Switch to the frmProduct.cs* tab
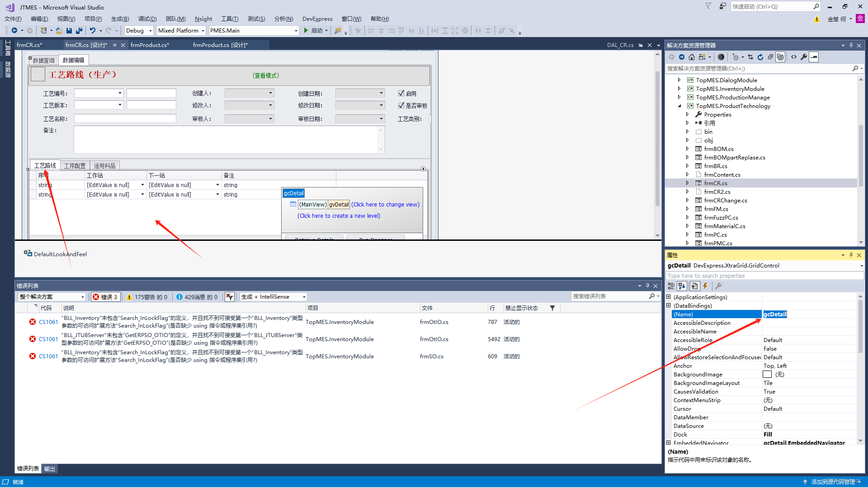868x488 pixels. (150, 45)
